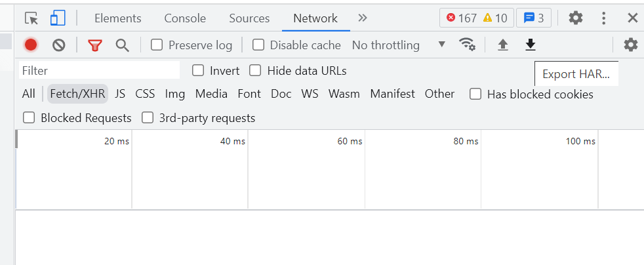Tick the Hide data URLs checkbox

pos(255,70)
